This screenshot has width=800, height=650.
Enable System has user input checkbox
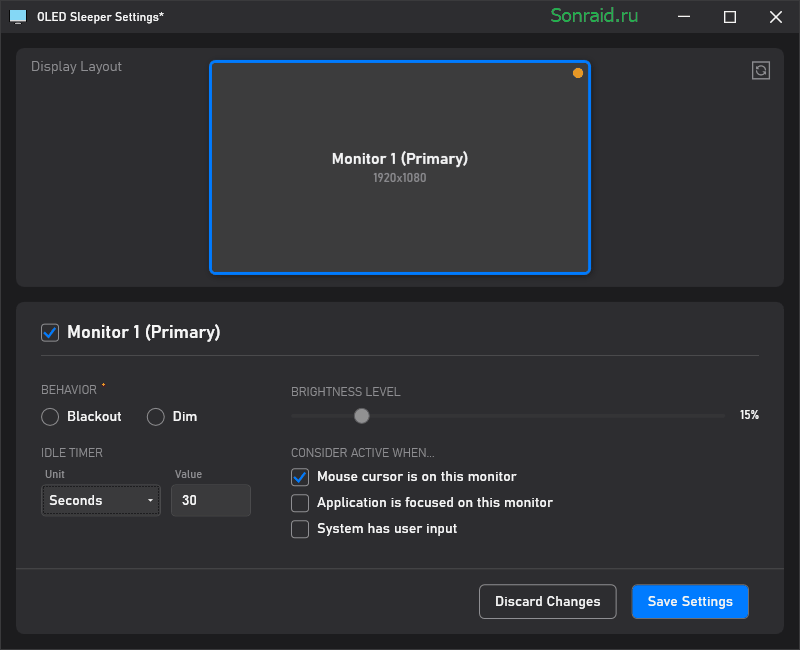(x=300, y=529)
